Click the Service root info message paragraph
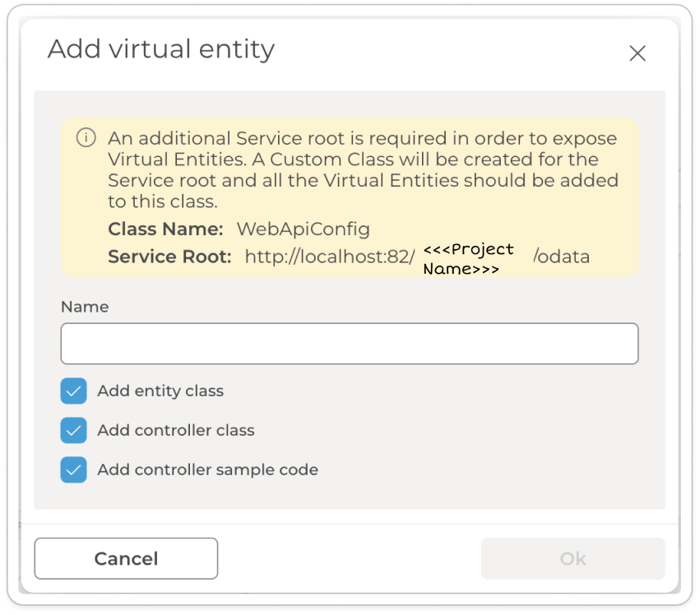The image size is (700, 615). pyautogui.click(x=362, y=169)
